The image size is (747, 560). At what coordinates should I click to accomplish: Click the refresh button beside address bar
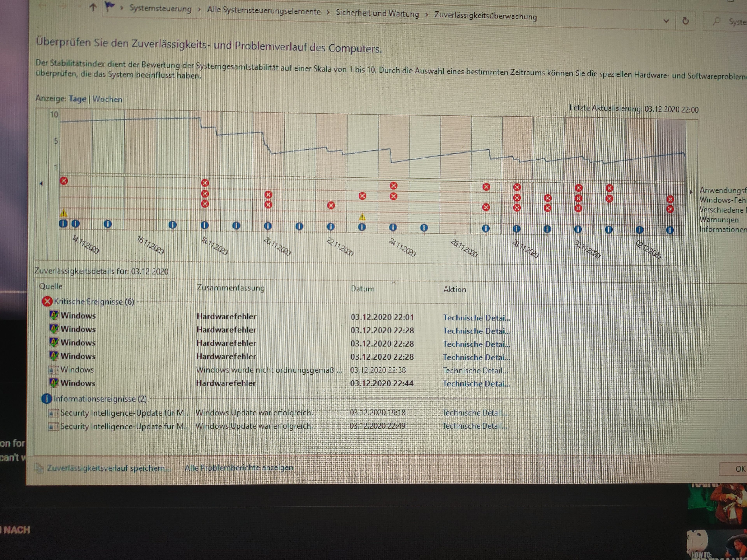(x=685, y=21)
